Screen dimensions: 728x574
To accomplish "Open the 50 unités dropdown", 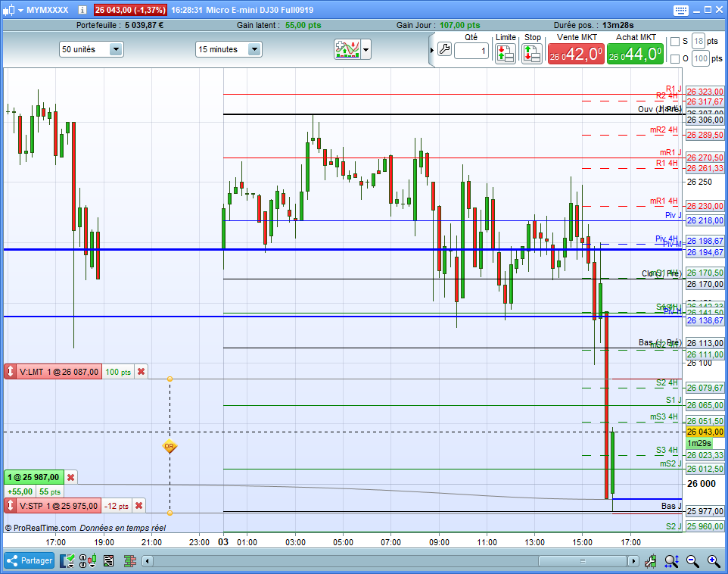I will (x=91, y=49).
